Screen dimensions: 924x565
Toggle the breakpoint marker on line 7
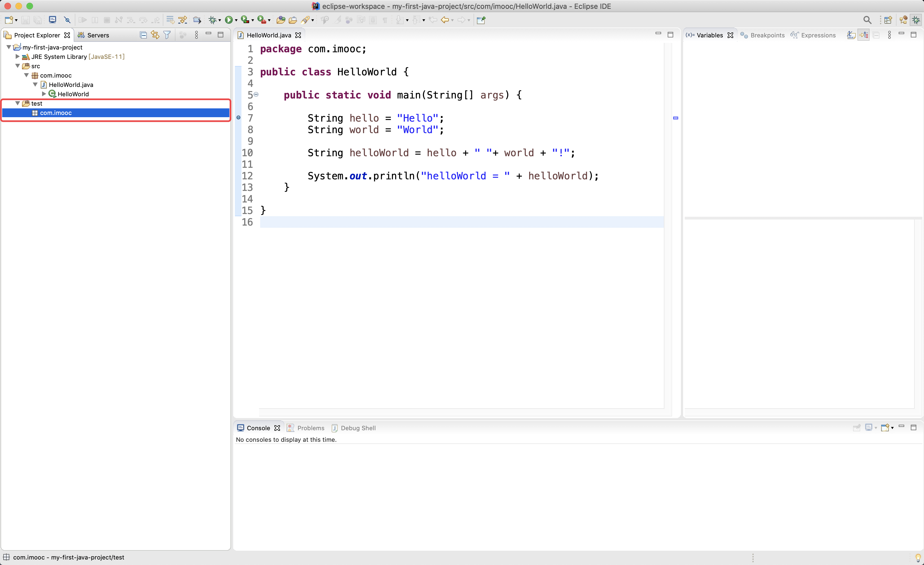click(238, 118)
